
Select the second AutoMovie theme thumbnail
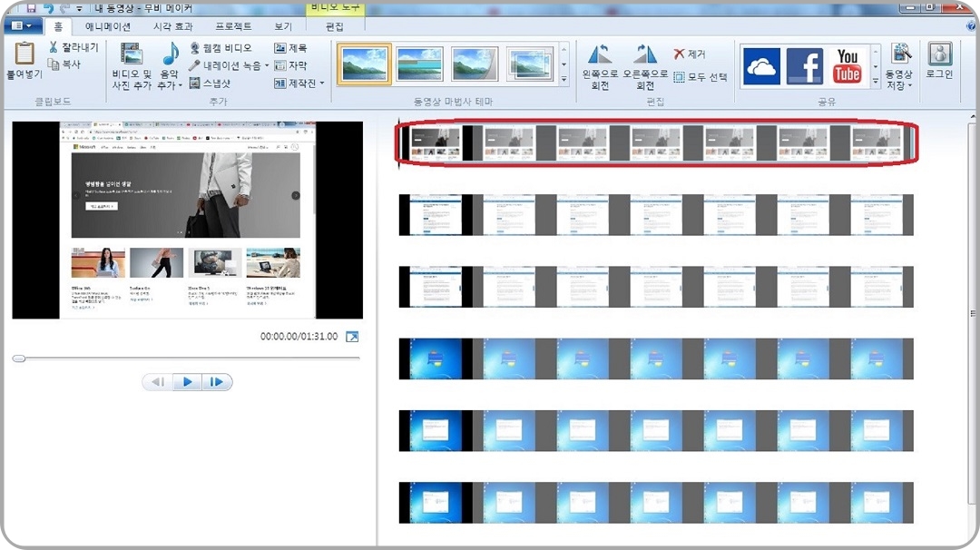419,64
